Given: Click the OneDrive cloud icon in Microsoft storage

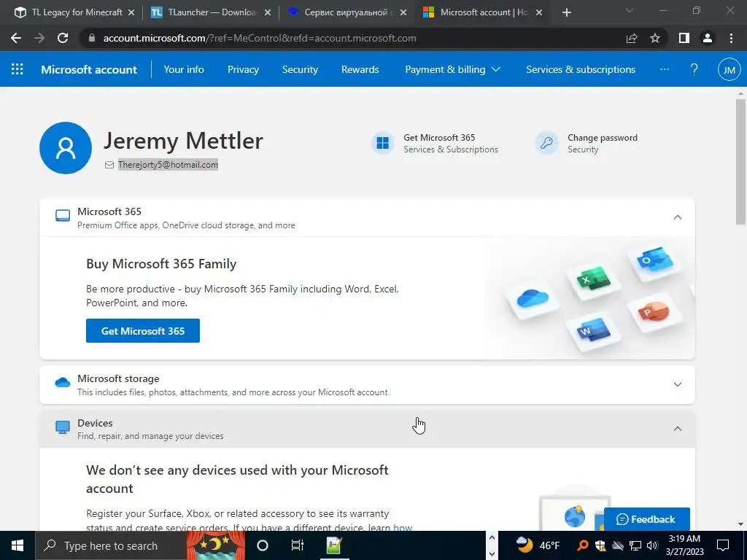Looking at the screenshot, I should pos(63,382).
